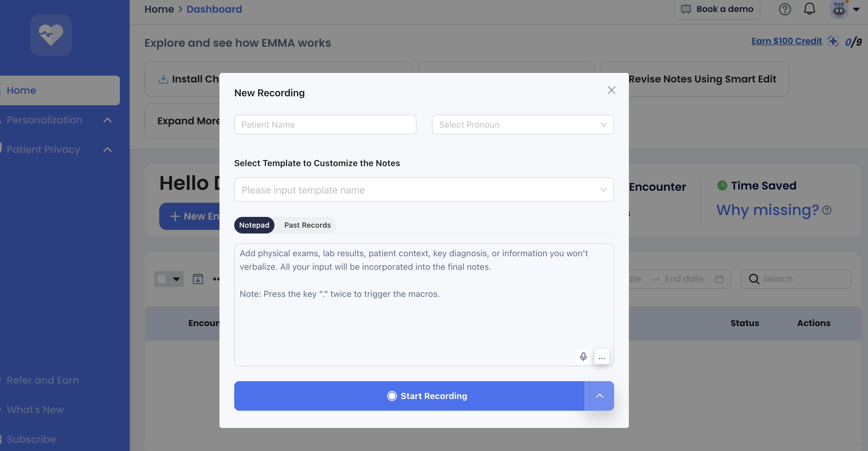
Task: Click the microphone dictation icon in notepad
Action: click(x=583, y=356)
